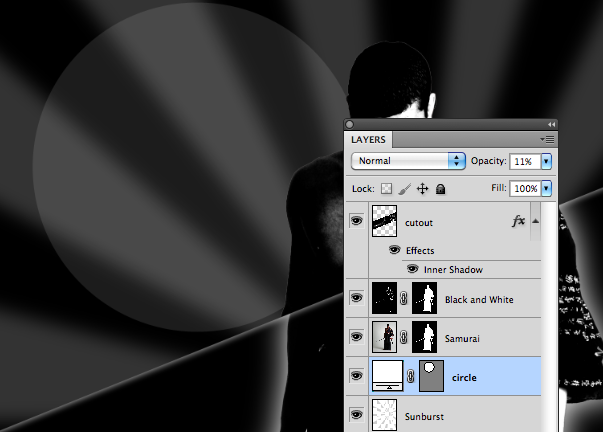Click the Inner Shadow effect name

(x=453, y=269)
